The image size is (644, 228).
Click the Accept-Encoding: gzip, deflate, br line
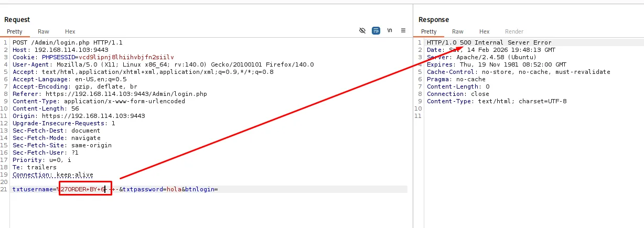pyautogui.click(x=75, y=86)
